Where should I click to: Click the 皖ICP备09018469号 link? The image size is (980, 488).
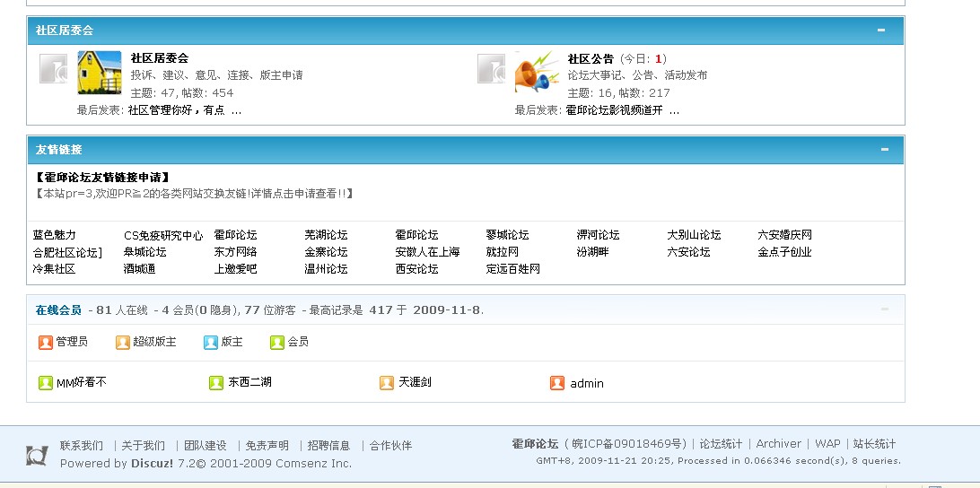pos(629,444)
